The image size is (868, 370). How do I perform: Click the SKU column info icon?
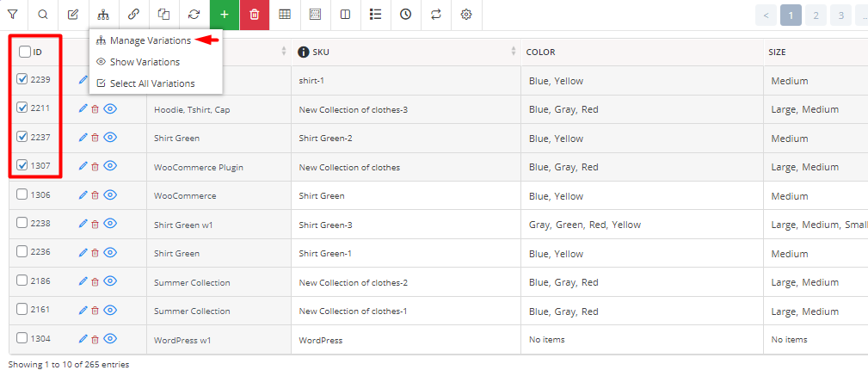(303, 52)
